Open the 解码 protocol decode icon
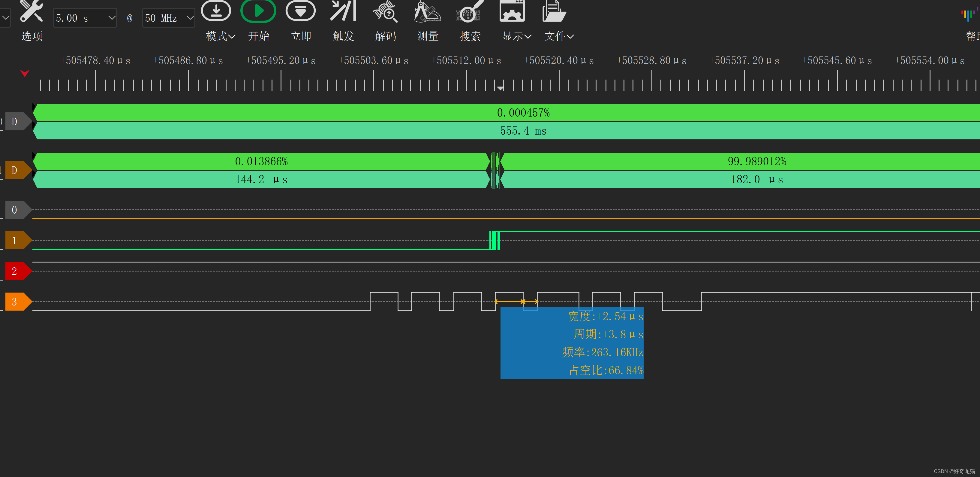980x477 pixels. (385, 11)
